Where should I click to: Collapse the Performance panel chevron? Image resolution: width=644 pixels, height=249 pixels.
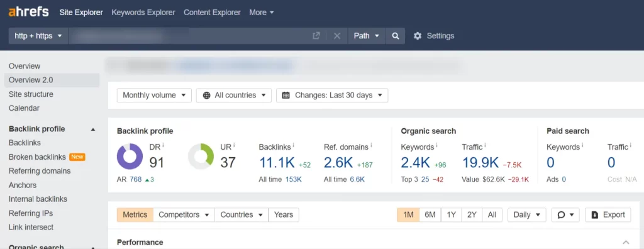(x=626, y=242)
